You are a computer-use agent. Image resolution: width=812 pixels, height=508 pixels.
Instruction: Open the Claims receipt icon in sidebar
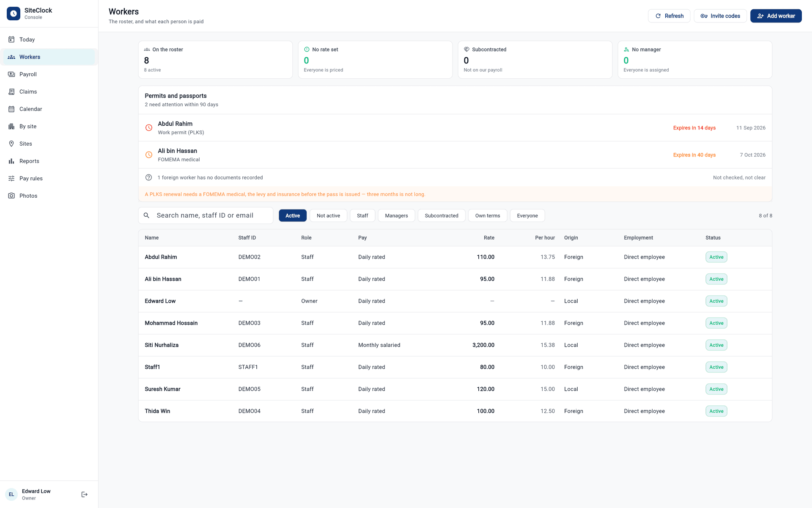(11, 91)
